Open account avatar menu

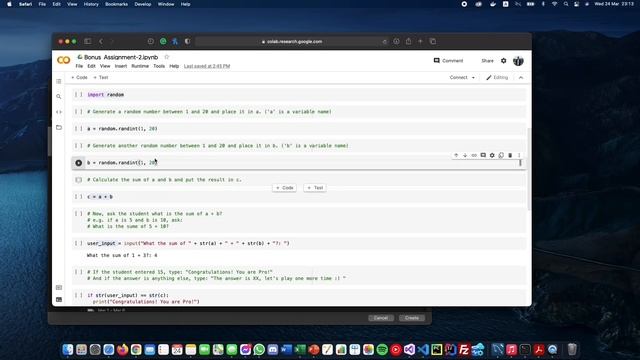[518, 61]
